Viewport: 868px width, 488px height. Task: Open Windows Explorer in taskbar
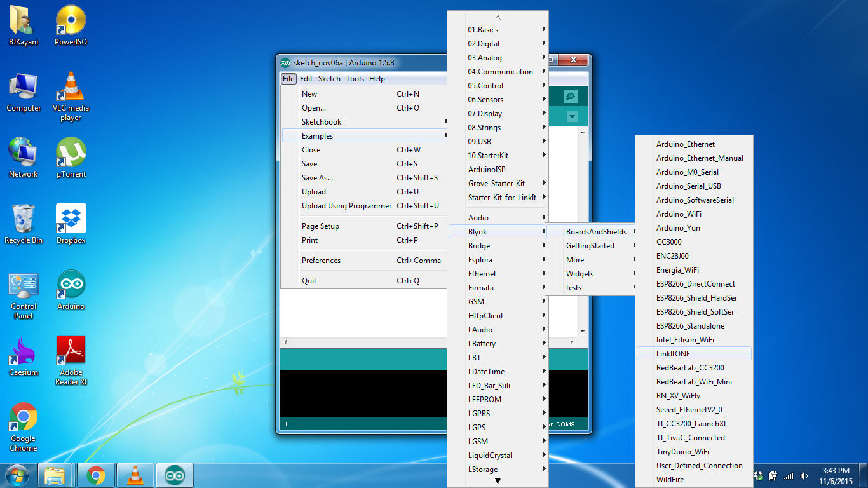[55, 475]
